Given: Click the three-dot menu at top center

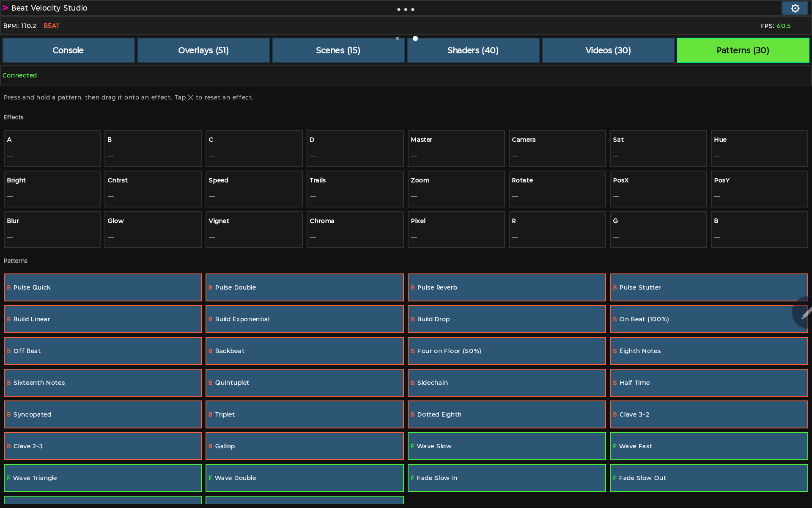Looking at the screenshot, I should click(406, 9).
